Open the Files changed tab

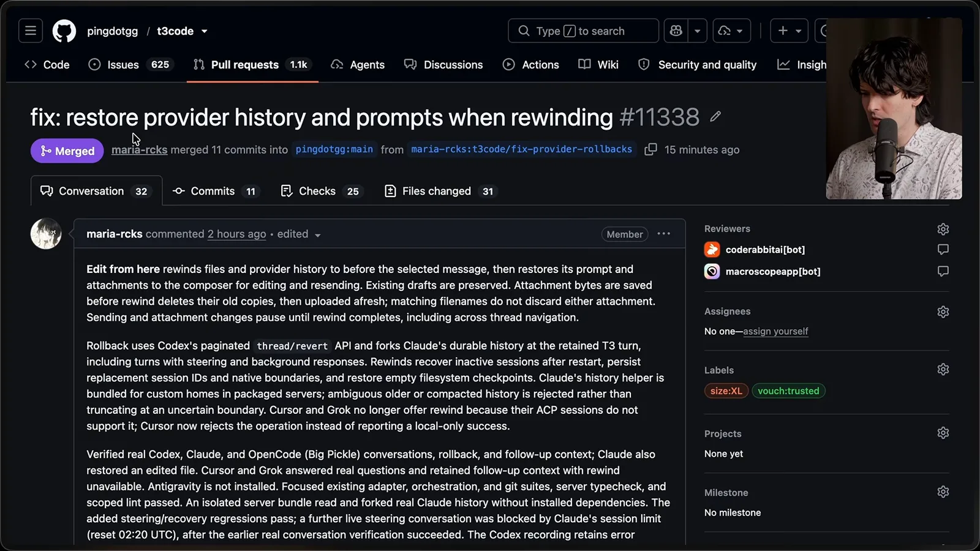click(440, 191)
